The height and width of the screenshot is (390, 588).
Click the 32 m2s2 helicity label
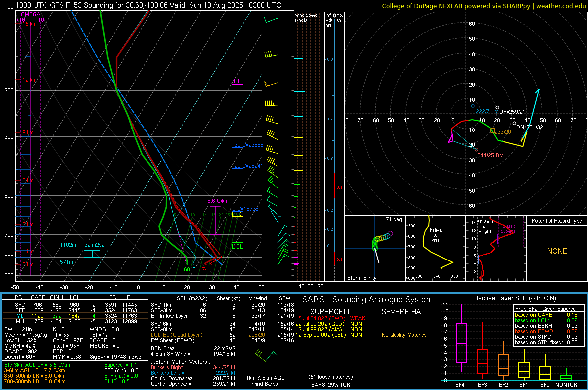[x=95, y=245]
